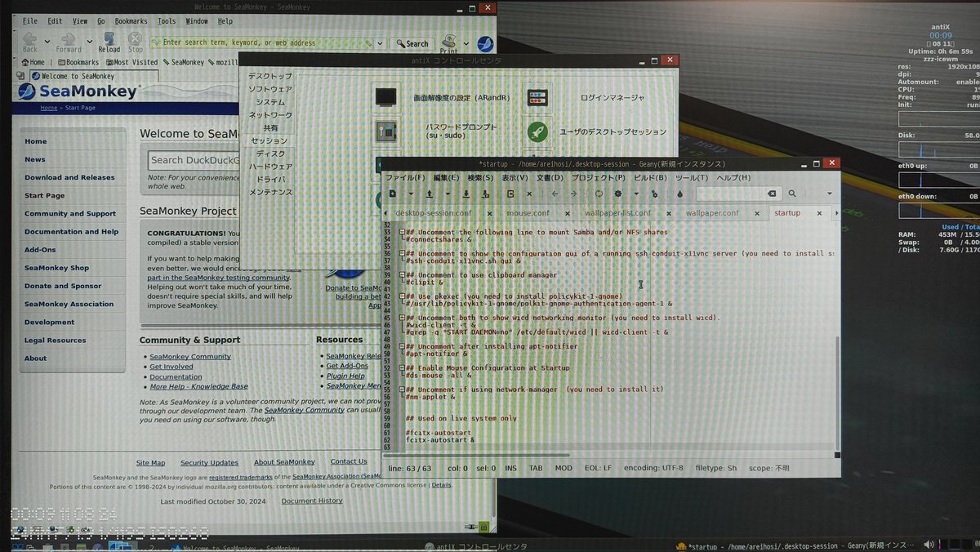Open SeaMonkey Bookmarks menu
Image resolution: width=980 pixels, height=552 pixels.
click(x=131, y=21)
